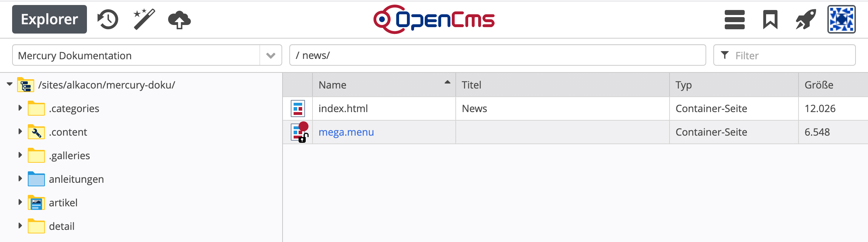Click the index.html container page icon
868x242 pixels.
[x=298, y=109]
